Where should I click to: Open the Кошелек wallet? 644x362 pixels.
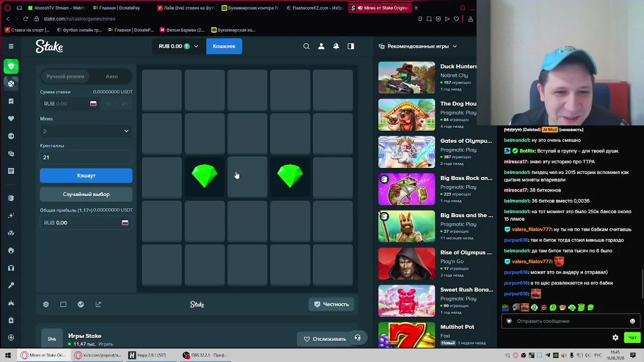[224, 46]
